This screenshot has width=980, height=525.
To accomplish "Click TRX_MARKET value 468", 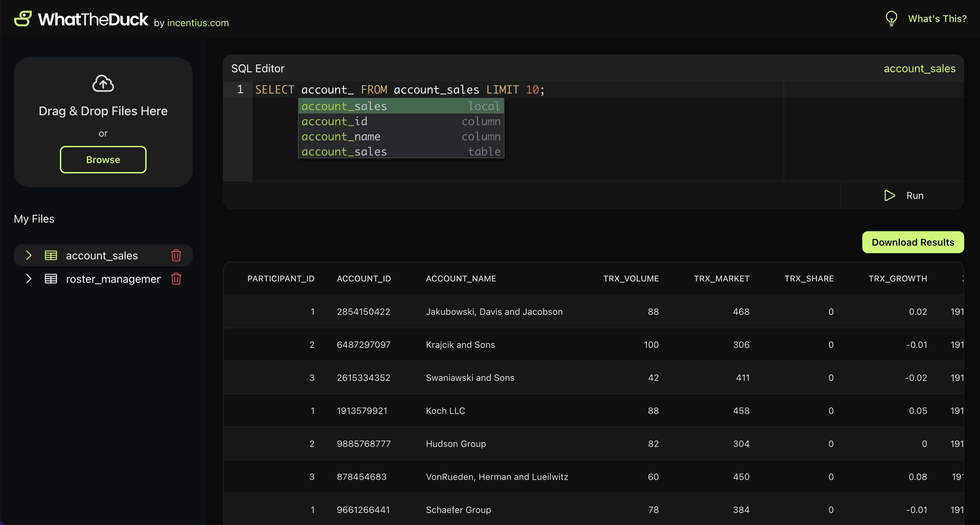I will pos(741,312).
